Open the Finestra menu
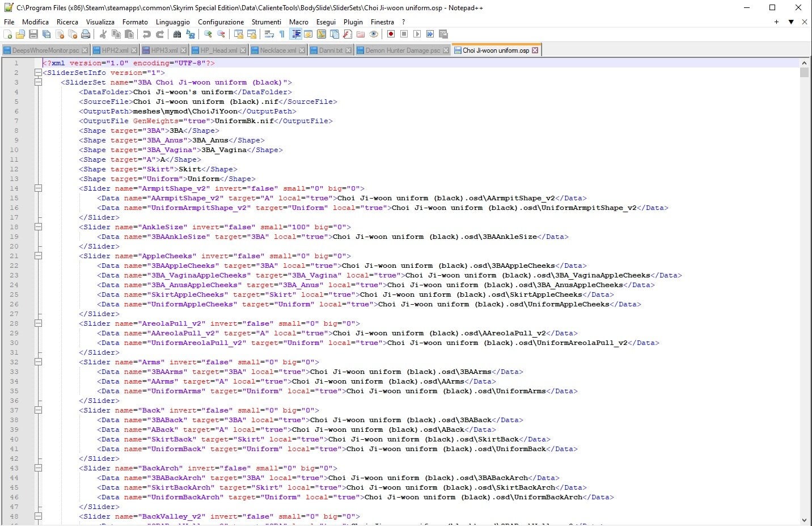 coord(382,22)
